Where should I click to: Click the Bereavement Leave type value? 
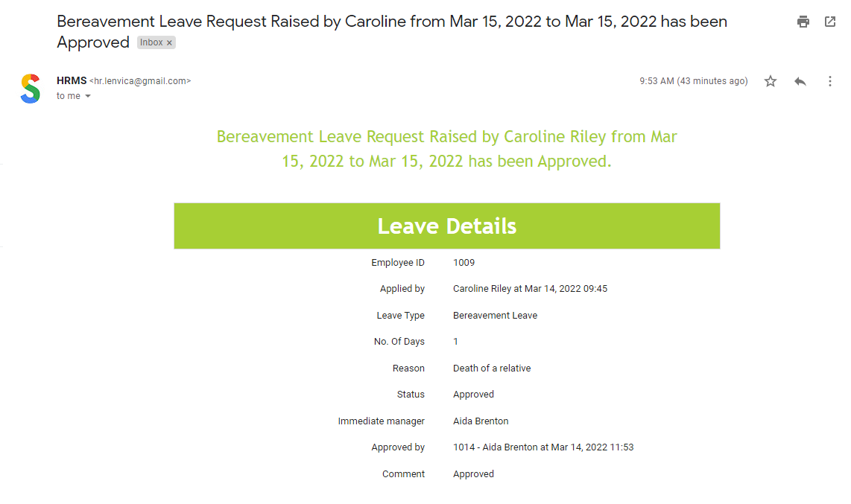point(495,316)
